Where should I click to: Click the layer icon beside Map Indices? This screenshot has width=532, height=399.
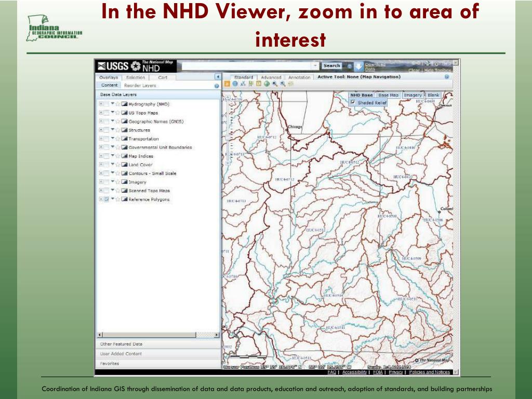click(124, 156)
